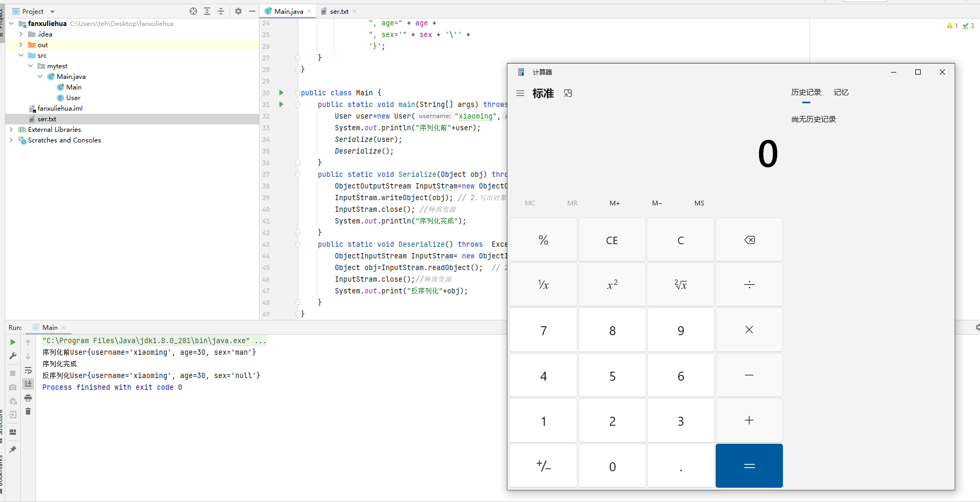The width and height of the screenshot is (980, 502).
Task: Toggle Calculator keep on top mode
Action: [568, 93]
